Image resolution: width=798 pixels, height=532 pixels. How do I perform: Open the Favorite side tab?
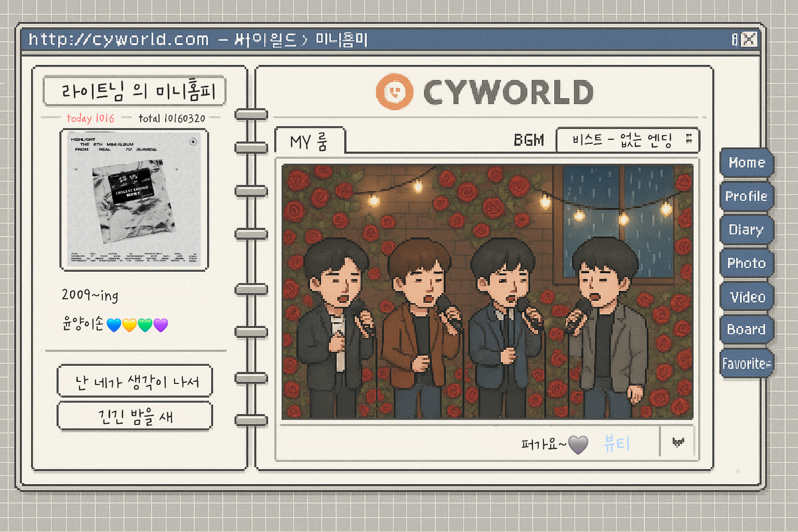[747, 363]
